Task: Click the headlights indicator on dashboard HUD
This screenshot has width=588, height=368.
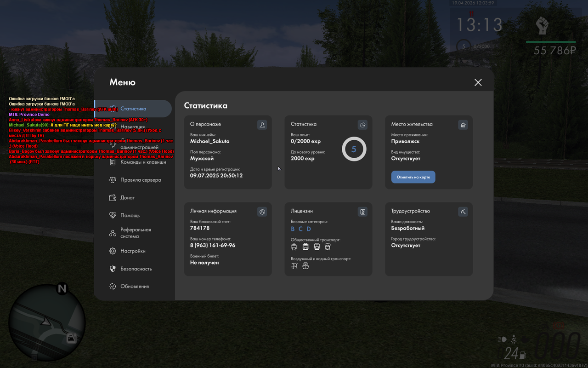Action: coord(502,339)
